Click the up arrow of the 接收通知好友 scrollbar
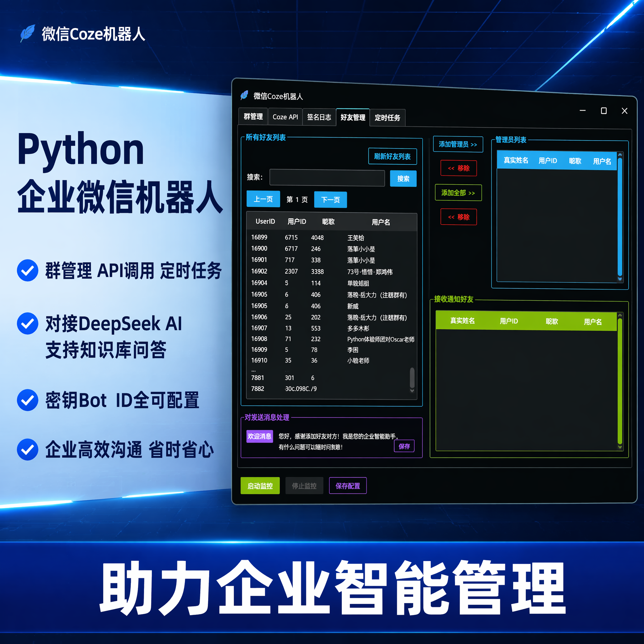The image size is (644, 644). [x=620, y=315]
